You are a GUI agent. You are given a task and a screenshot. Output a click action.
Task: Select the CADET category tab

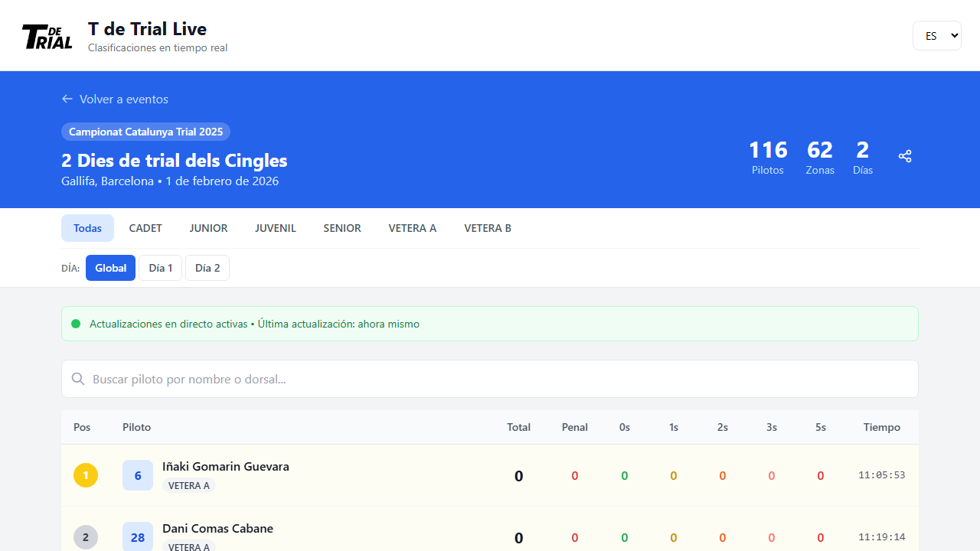coord(145,228)
